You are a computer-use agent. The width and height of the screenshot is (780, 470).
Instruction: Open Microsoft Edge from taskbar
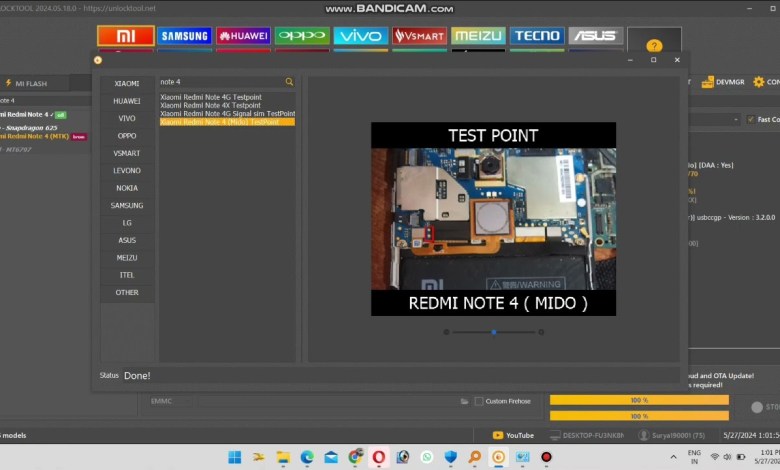point(307,457)
